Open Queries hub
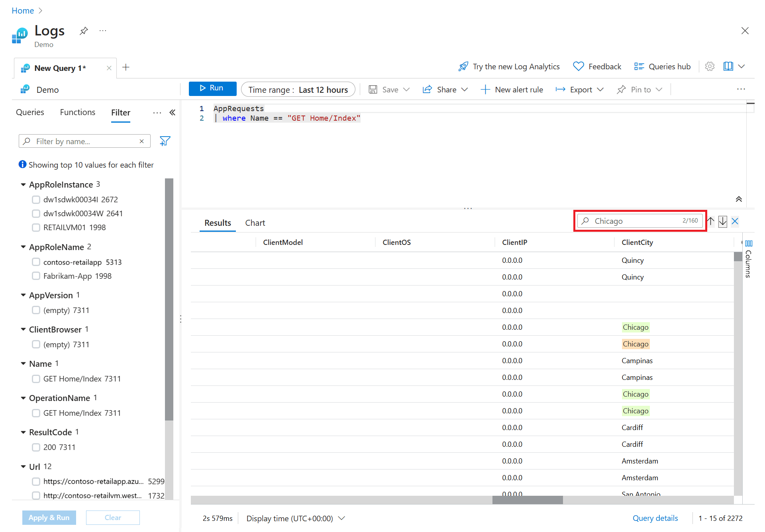 (662, 66)
